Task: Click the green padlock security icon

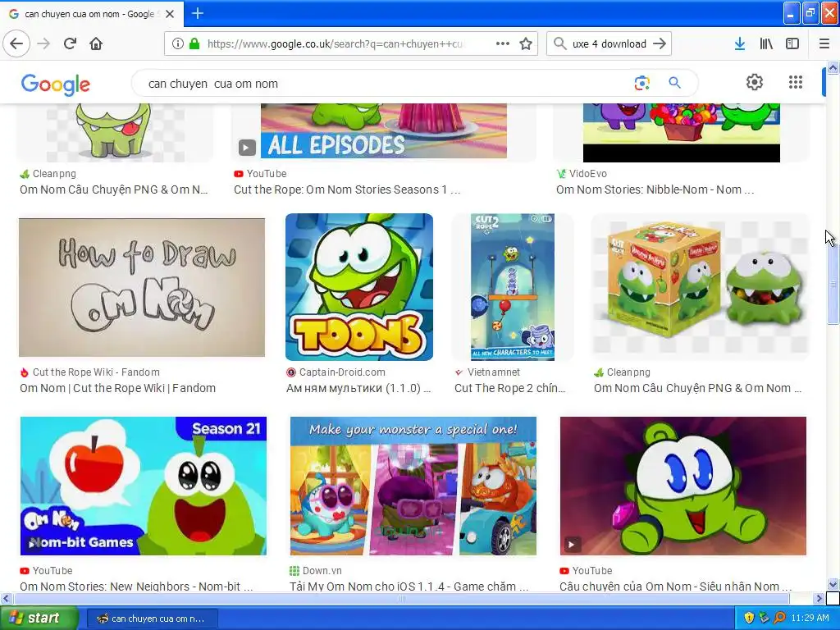Action: pyautogui.click(x=194, y=43)
